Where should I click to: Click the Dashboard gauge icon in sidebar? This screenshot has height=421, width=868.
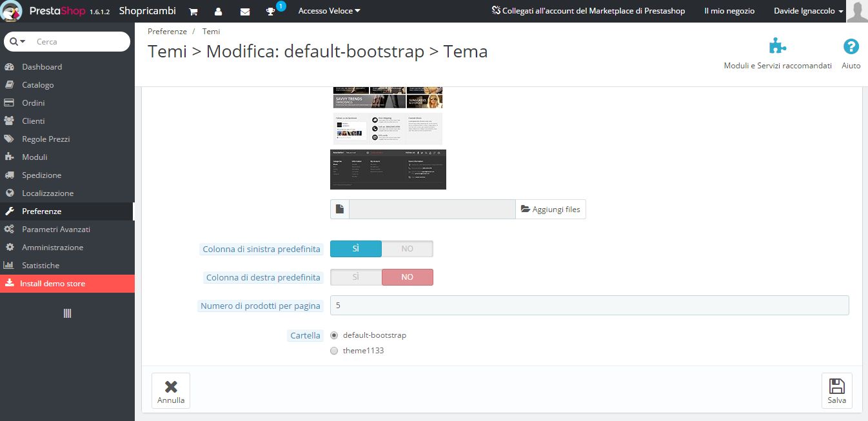tap(10, 67)
